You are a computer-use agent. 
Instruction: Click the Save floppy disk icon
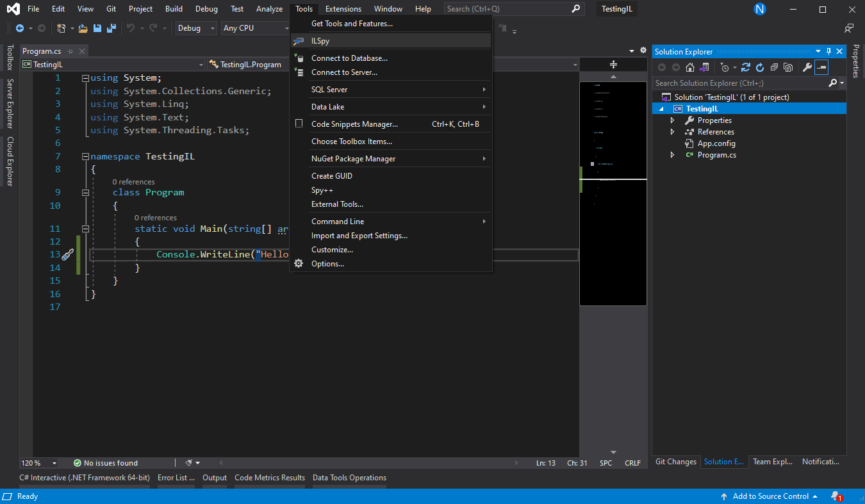pyautogui.click(x=97, y=28)
